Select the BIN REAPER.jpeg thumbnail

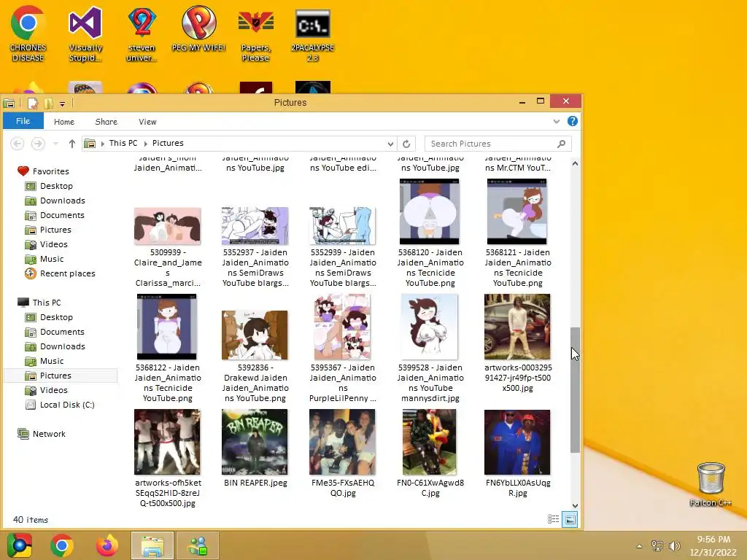[x=255, y=442]
